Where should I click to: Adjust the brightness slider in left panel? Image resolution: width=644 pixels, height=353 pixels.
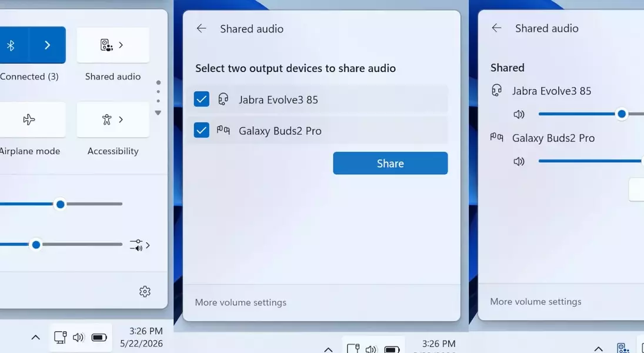61,204
